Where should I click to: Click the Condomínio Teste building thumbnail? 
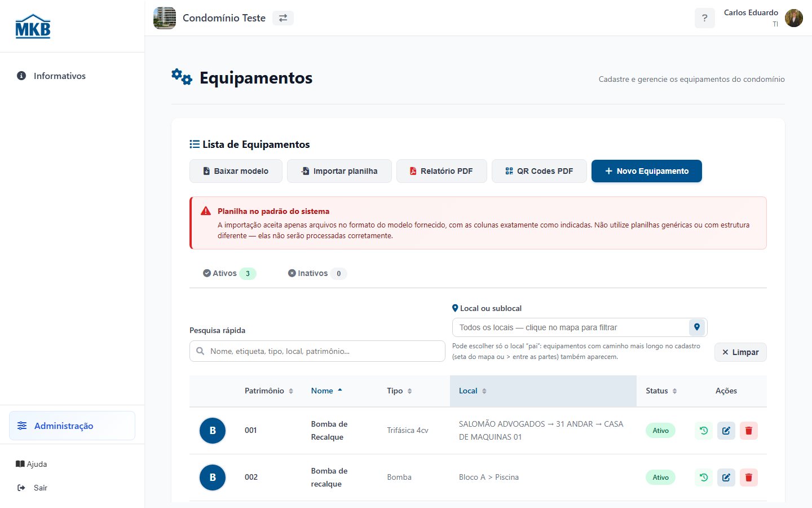[165, 18]
